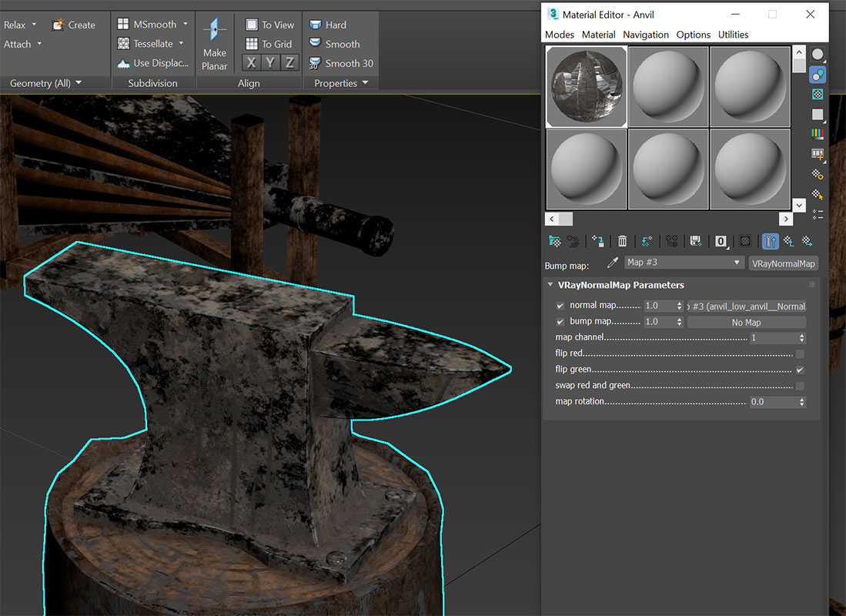Select the Anvil material sample slot
Image resolution: width=846 pixels, height=616 pixels.
click(x=587, y=86)
